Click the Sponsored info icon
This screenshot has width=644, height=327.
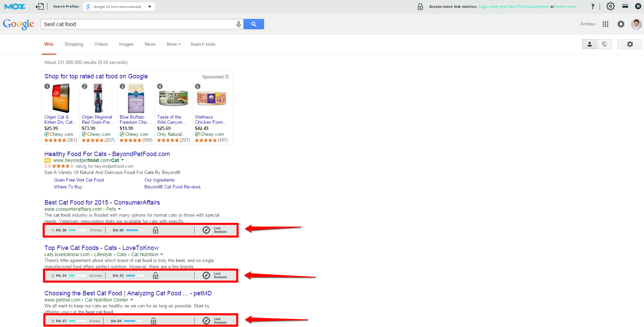(x=227, y=77)
